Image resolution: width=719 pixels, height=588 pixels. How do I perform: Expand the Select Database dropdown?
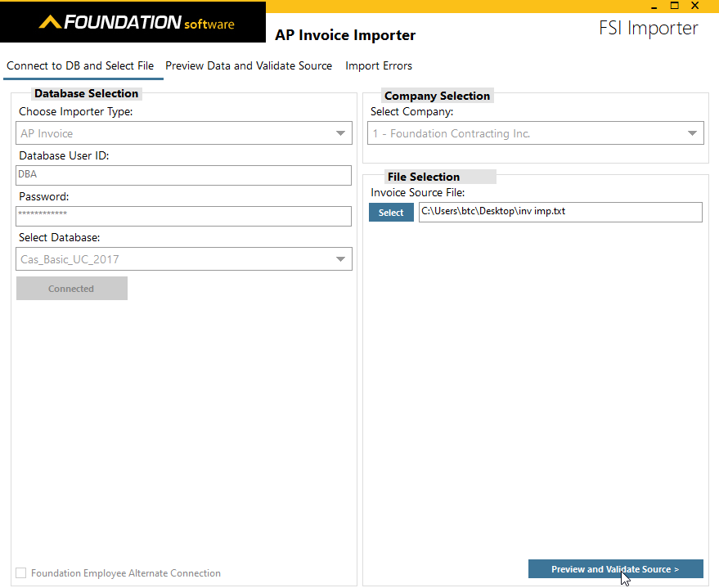click(184, 259)
